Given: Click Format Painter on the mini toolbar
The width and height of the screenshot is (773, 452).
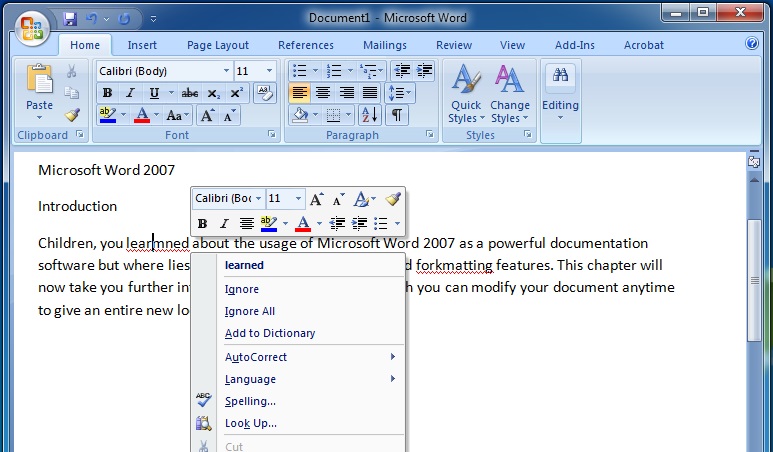Looking at the screenshot, I should [x=393, y=199].
